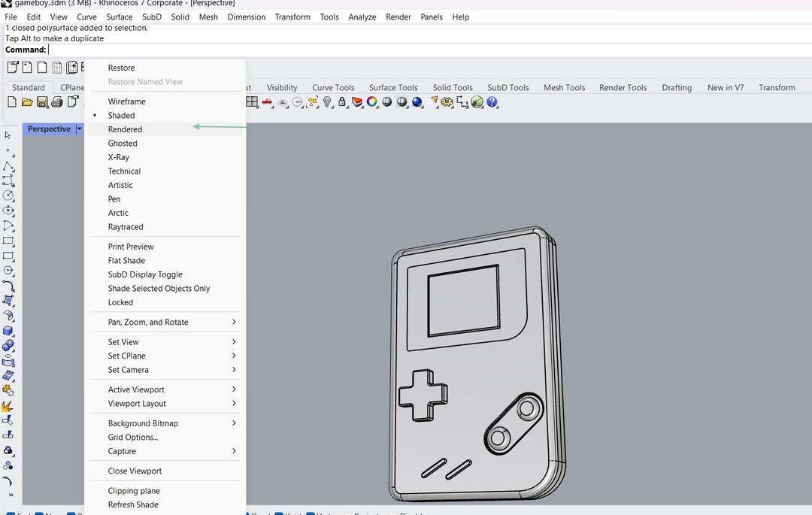This screenshot has height=515, width=812.
Task: Open the Panels menu
Action: pos(432,17)
